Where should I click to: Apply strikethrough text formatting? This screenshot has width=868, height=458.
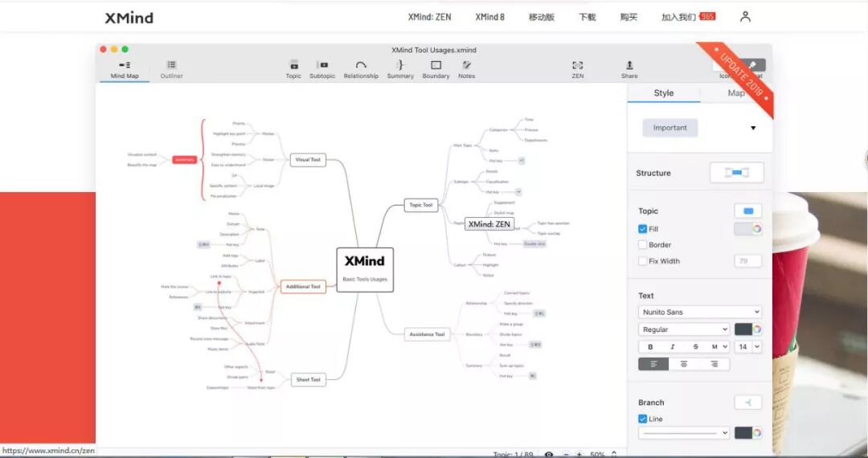(x=695, y=347)
